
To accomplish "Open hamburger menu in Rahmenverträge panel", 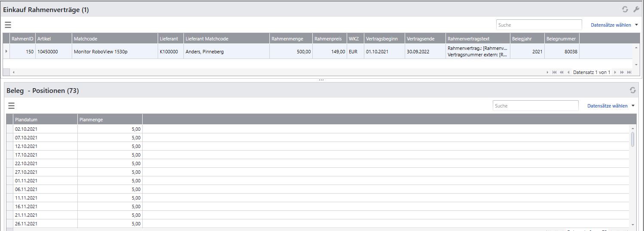I will click(8, 25).
